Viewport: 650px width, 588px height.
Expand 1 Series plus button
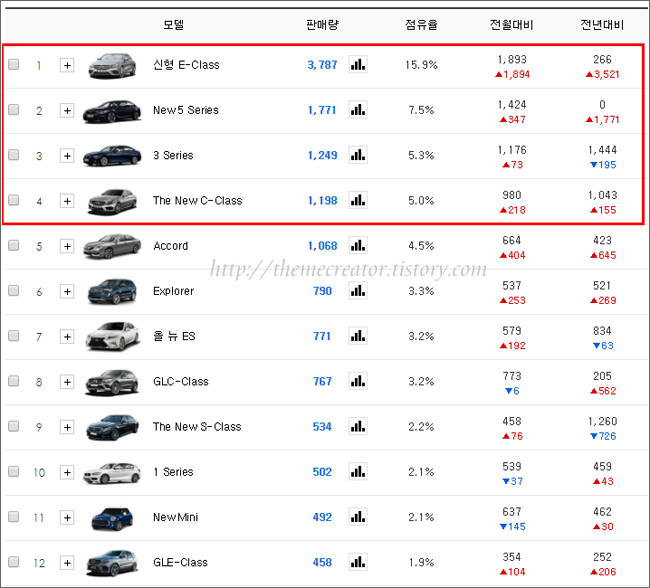click(x=67, y=472)
